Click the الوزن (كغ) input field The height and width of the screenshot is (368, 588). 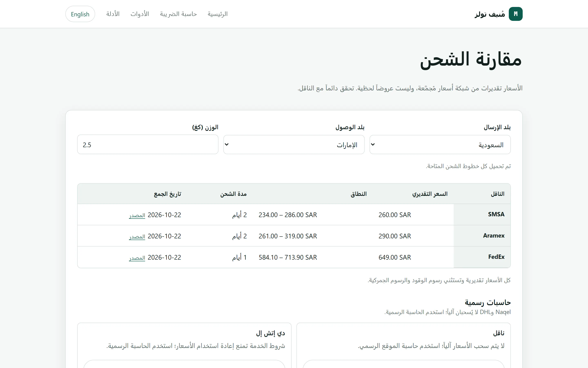(x=148, y=145)
